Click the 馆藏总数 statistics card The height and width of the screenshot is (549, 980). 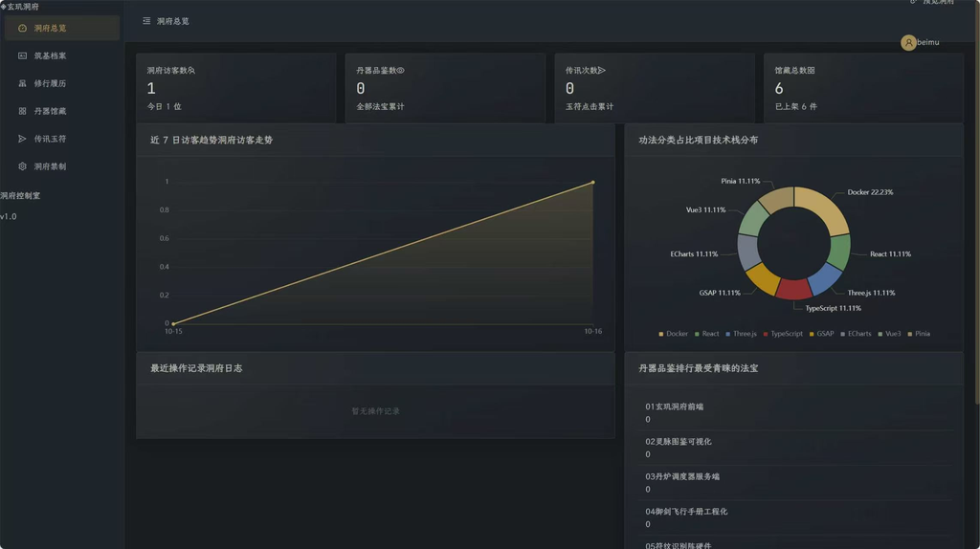863,88
